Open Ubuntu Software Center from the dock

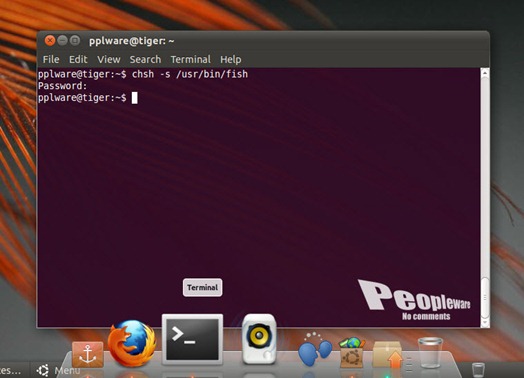pyautogui.click(x=352, y=352)
